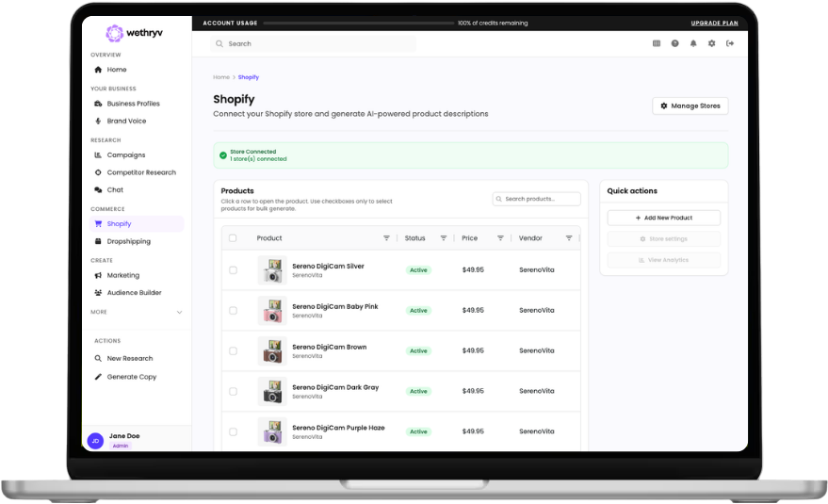
Task: Expand the MORE section chevron
Action: pyautogui.click(x=180, y=312)
